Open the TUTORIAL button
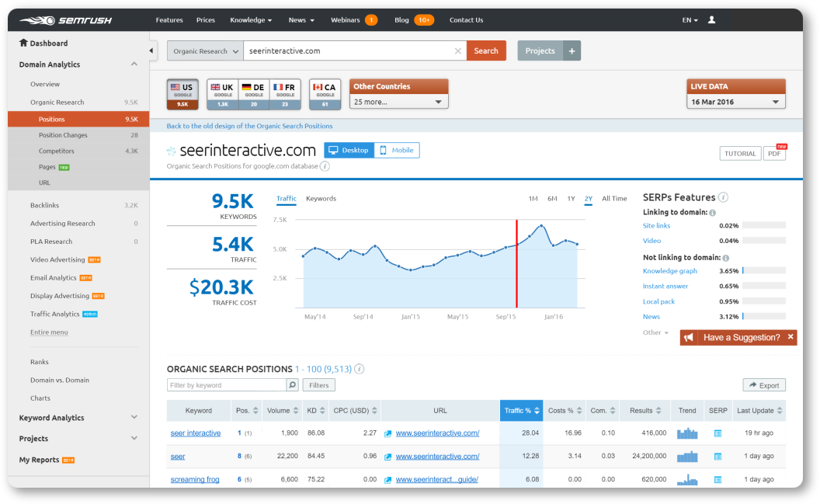Viewport: 820px width, 504px height. coord(740,153)
